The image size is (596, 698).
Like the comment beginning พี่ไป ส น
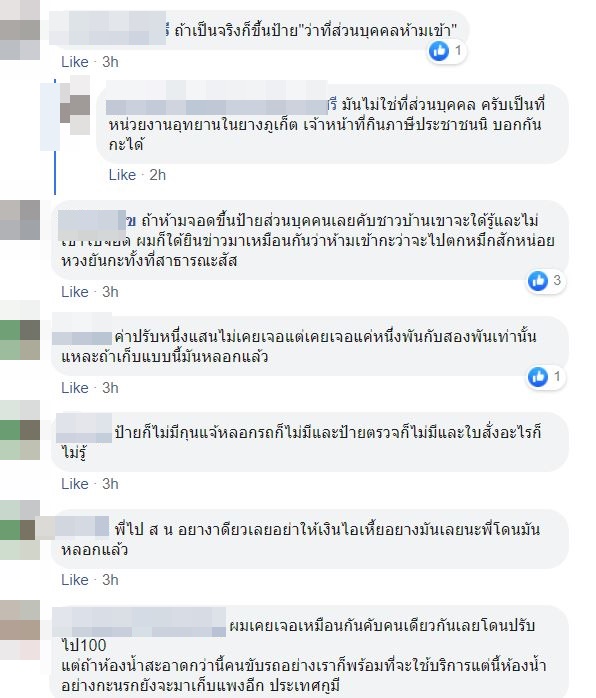[x=75, y=580]
